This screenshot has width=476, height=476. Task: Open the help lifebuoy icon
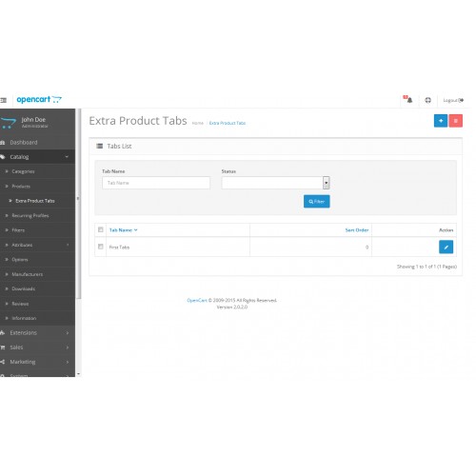point(427,100)
